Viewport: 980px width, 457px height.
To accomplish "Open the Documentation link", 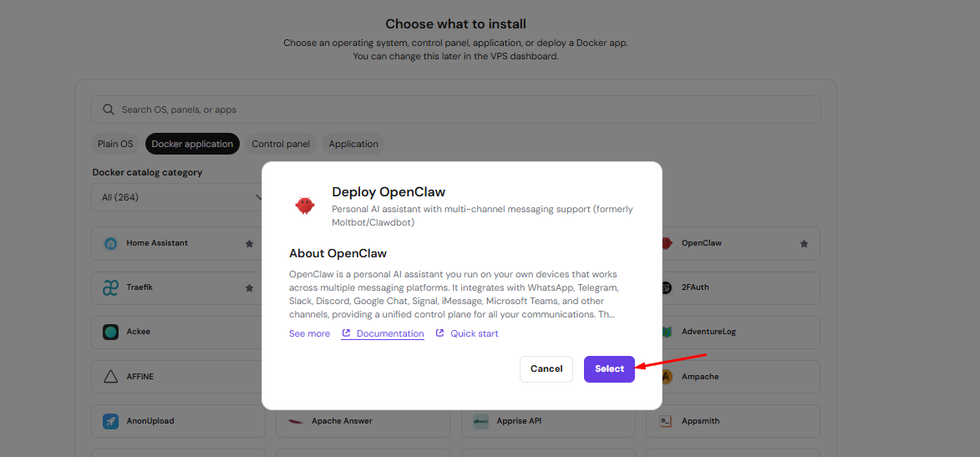I will point(390,333).
